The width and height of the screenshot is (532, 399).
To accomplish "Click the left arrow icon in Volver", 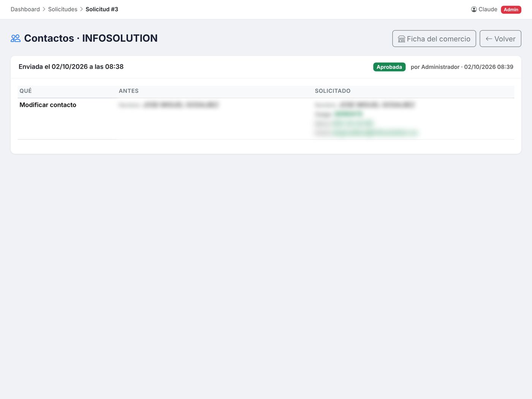I will tap(489, 39).
